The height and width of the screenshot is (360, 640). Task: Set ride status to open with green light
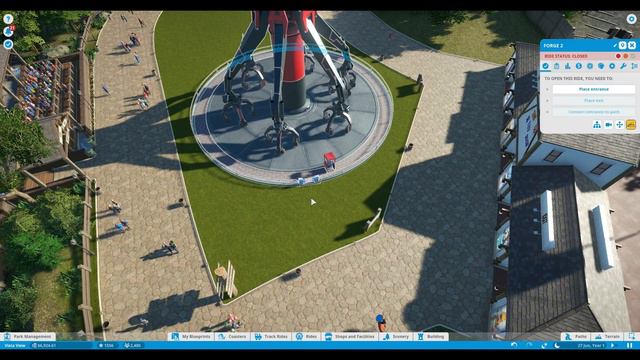click(633, 56)
